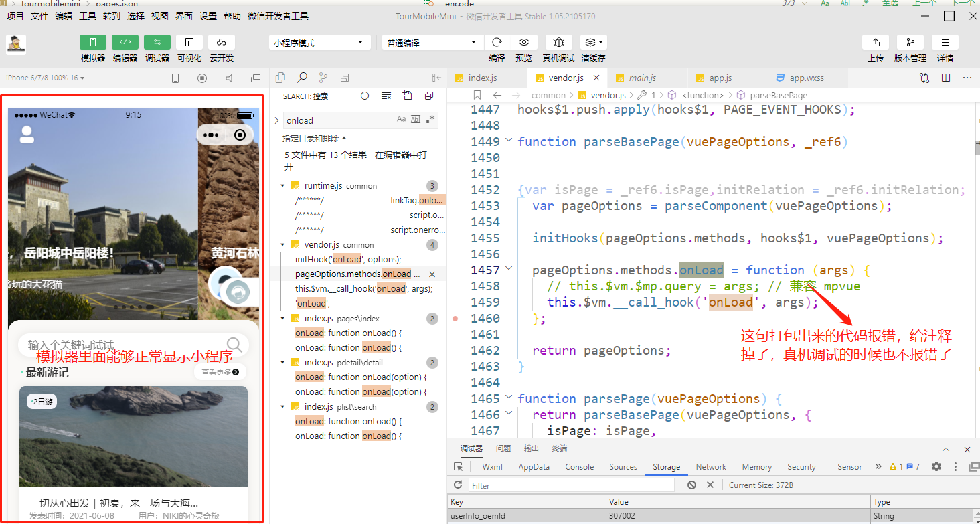Screen dimensions: 980x524
Task: Click the 上传 upload icon
Action: [x=876, y=42]
